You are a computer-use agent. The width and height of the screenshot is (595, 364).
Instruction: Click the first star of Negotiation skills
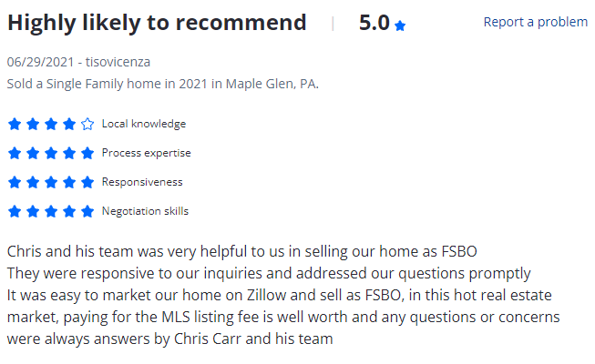14,211
